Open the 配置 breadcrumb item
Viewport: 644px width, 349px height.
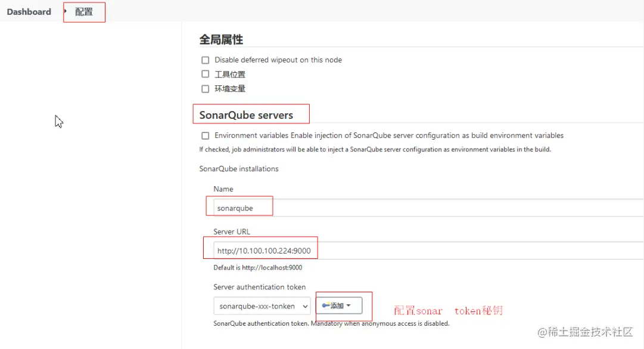coord(84,12)
